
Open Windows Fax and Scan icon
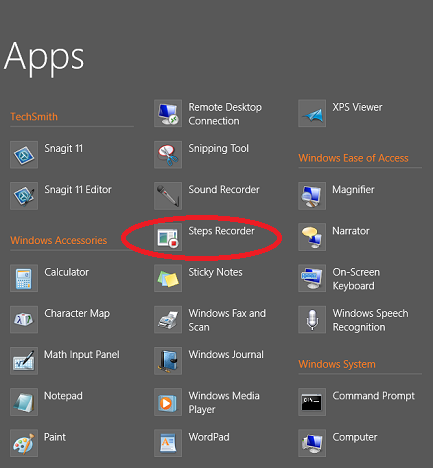[168, 320]
